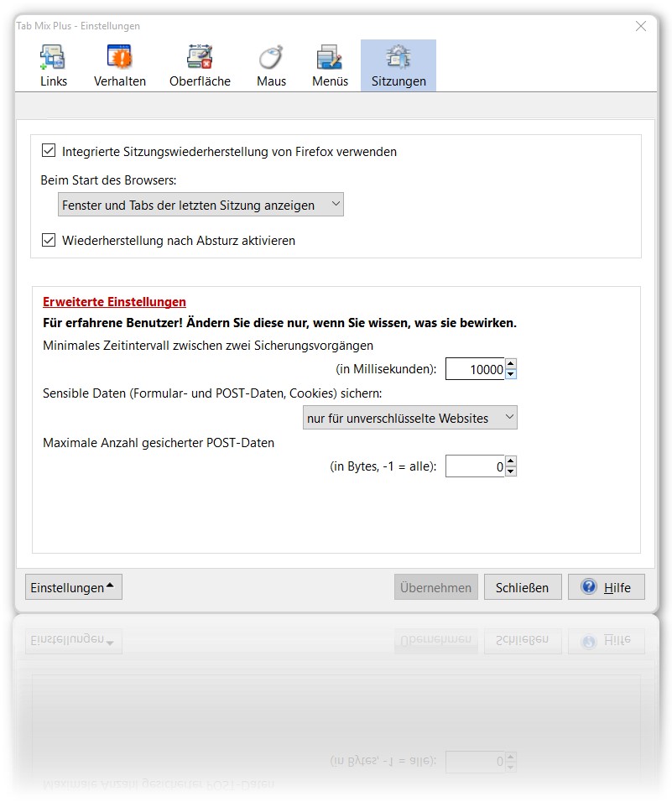Open the Sensible Daten sichern dropdown

410,418
